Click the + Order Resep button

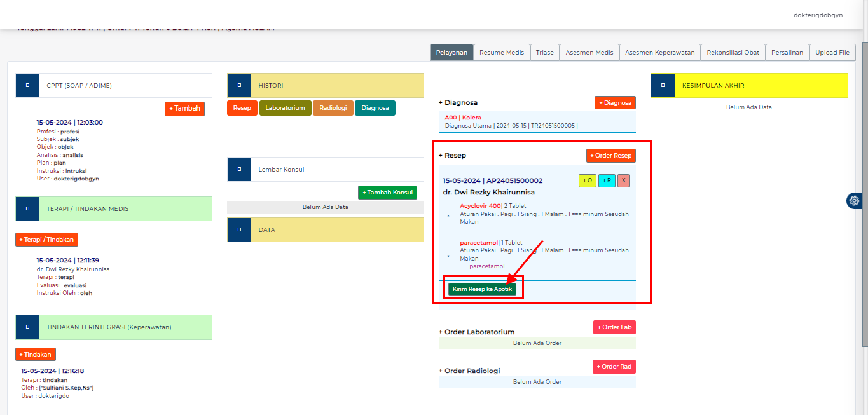point(610,156)
